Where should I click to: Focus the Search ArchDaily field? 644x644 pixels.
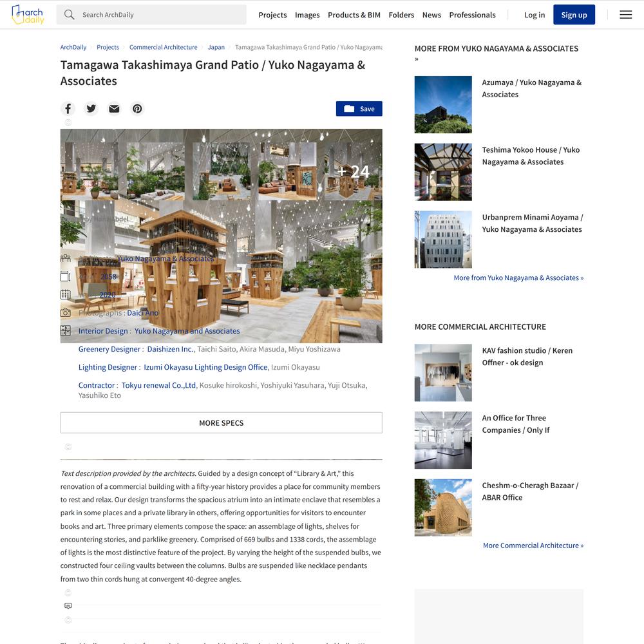pos(151,15)
